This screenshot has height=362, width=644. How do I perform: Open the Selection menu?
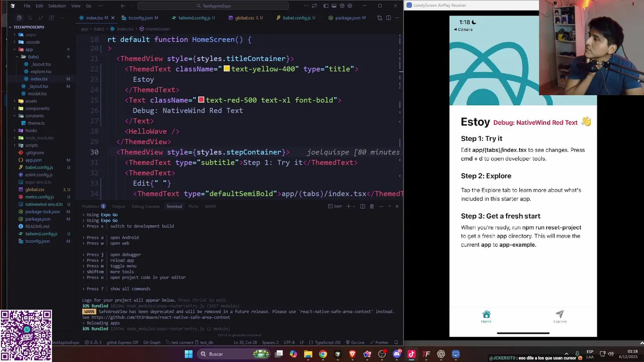pos(57,6)
